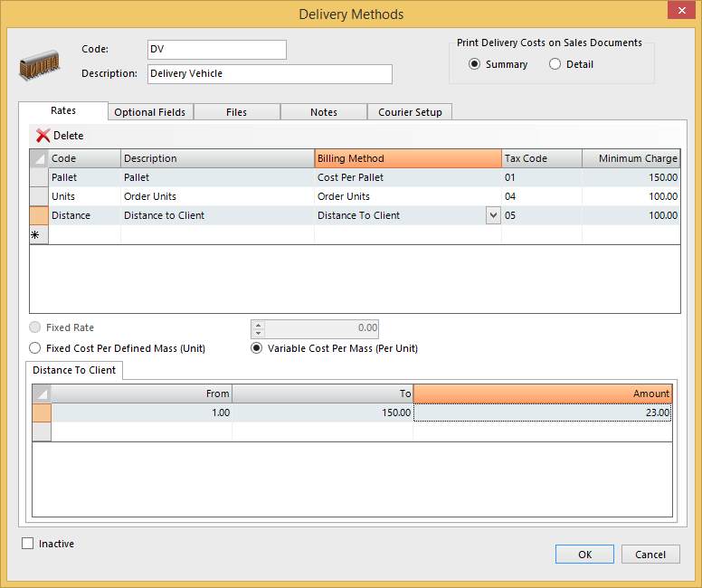
Task: Expand the Distance To Client billing dropdown
Action: (493, 215)
